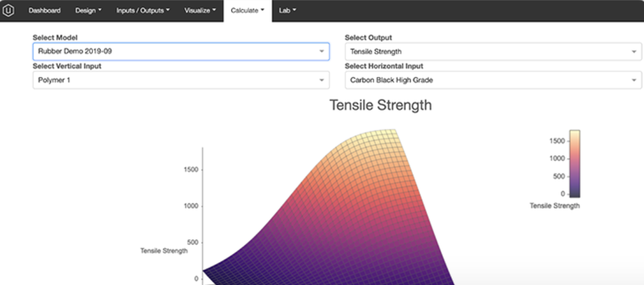Expand the Select Vertical Input dropdown
Image resolution: width=644 pixels, height=285 pixels.
click(181, 80)
